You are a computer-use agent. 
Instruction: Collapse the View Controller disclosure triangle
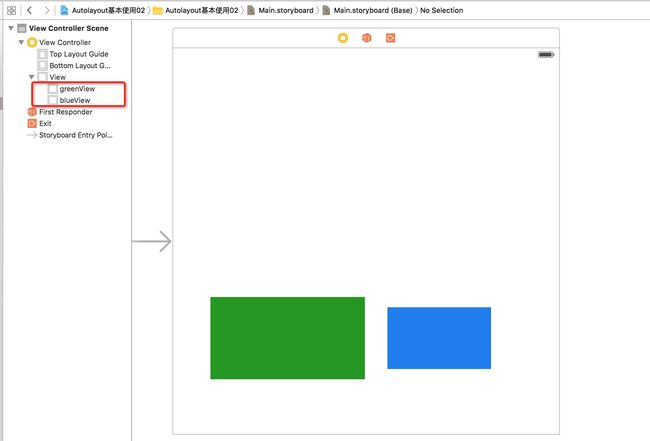tap(21, 42)
